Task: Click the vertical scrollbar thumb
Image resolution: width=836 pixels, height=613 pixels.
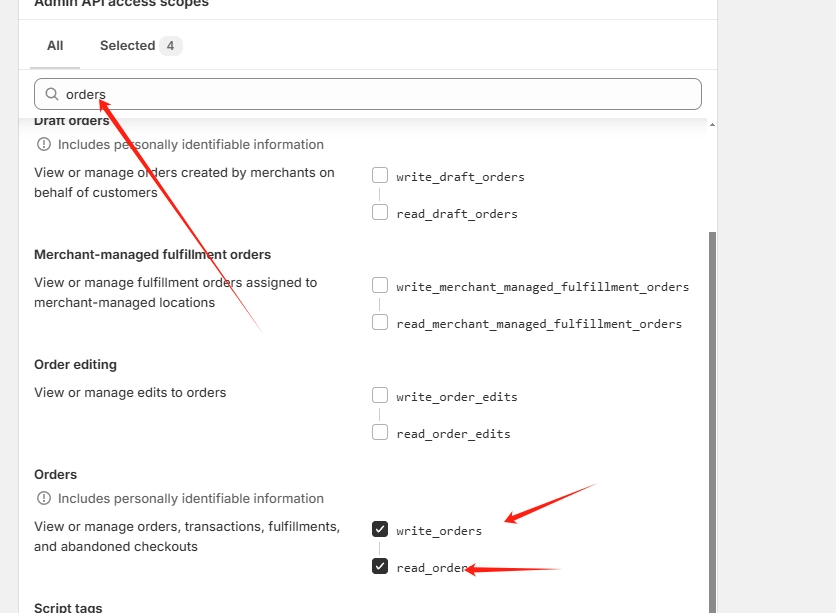Action: click(x=712, y=422)
